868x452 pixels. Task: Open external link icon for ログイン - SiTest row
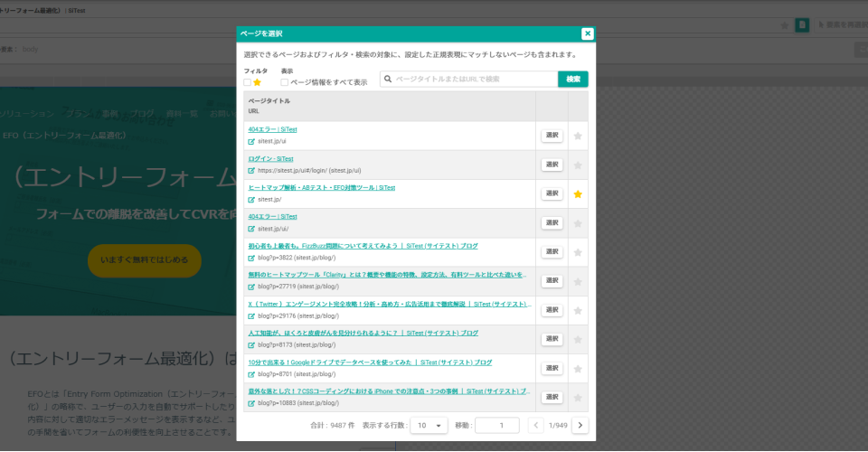point(251,170)
